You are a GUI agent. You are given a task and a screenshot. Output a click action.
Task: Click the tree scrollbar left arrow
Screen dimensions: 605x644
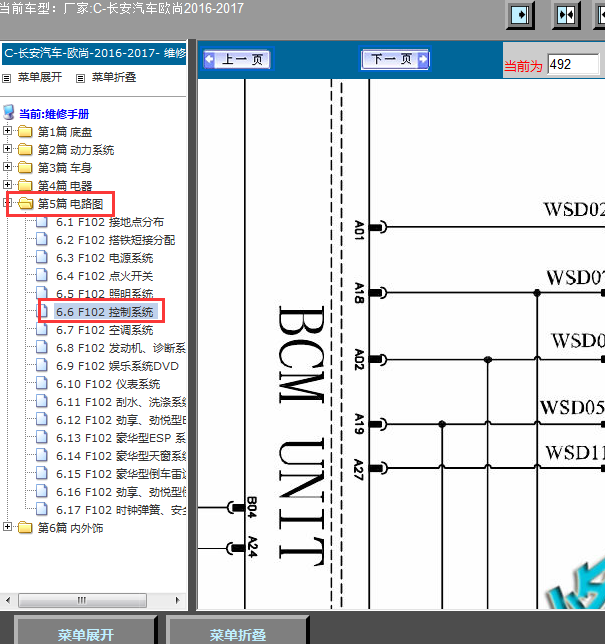point(8,600)
